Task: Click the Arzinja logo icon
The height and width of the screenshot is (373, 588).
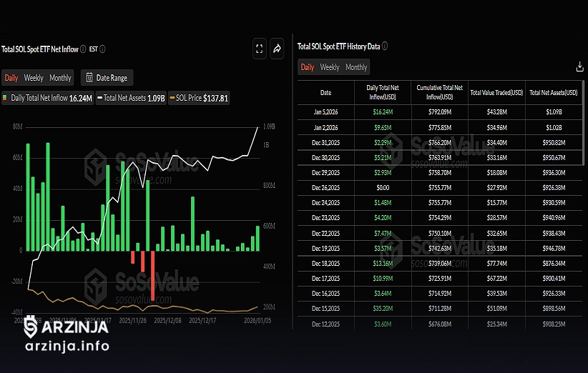Action: [31, 327]
